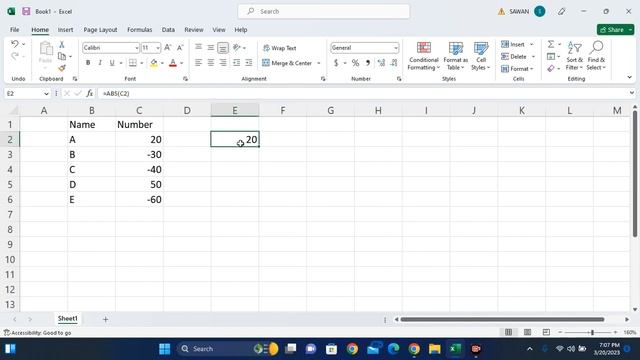The image size is (640, 360).
Task: Increase font size with the larger A icon
Action: tap(168, 48)
